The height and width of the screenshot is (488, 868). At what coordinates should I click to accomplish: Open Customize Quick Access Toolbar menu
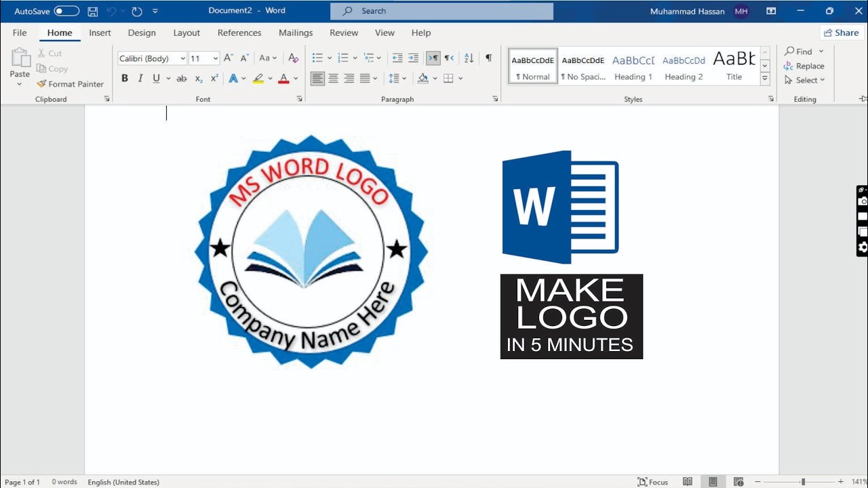tap(155, 12)
